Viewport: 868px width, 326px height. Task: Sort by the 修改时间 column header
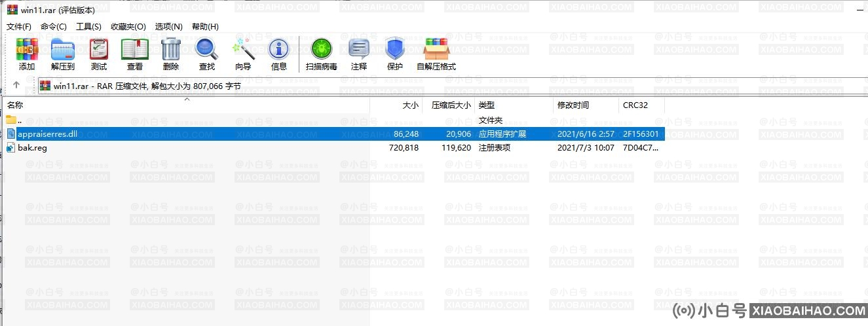tap(586, 105)
